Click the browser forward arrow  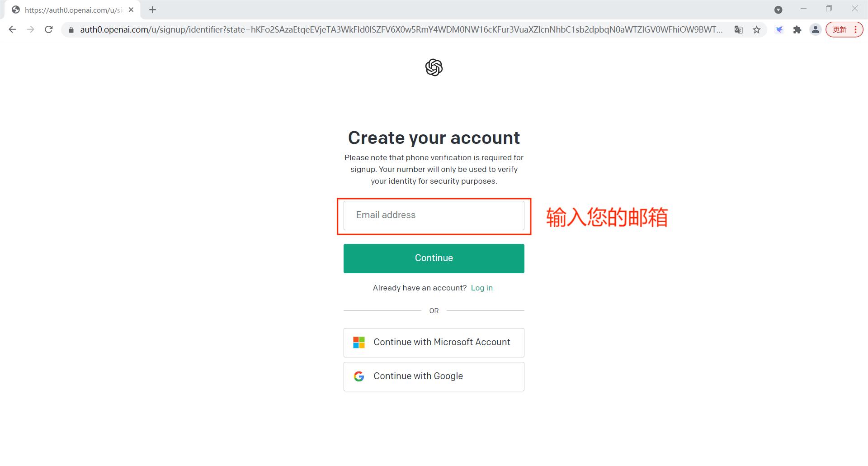[30, 29]
